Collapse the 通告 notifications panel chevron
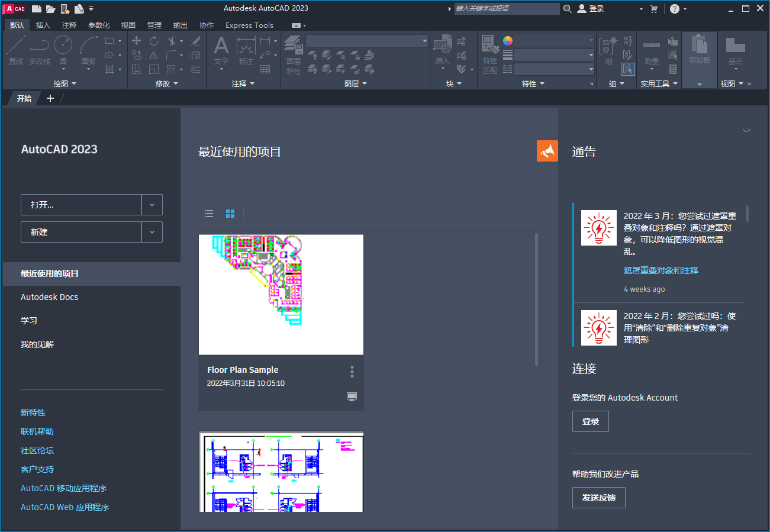770x532 pixels. [x=746, y=130]
